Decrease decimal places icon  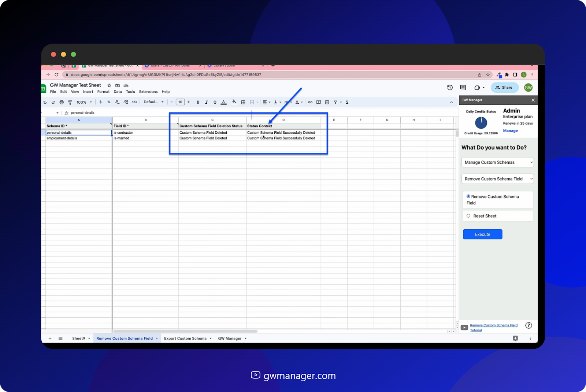pyautogui.click(x=117, y=102)
